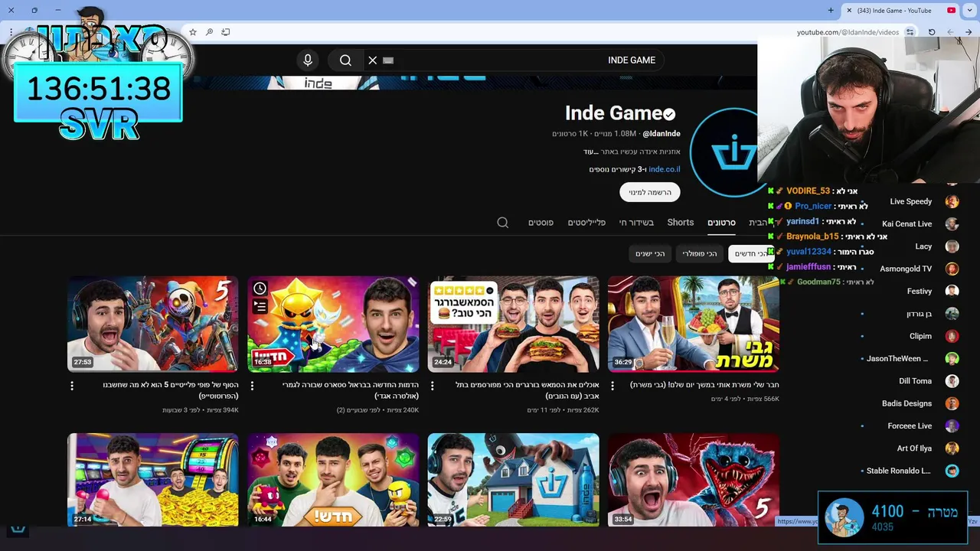Screen dimensions: 980x551
Task: Click the verified badge beside Inde Game
Action: point(669,114)
